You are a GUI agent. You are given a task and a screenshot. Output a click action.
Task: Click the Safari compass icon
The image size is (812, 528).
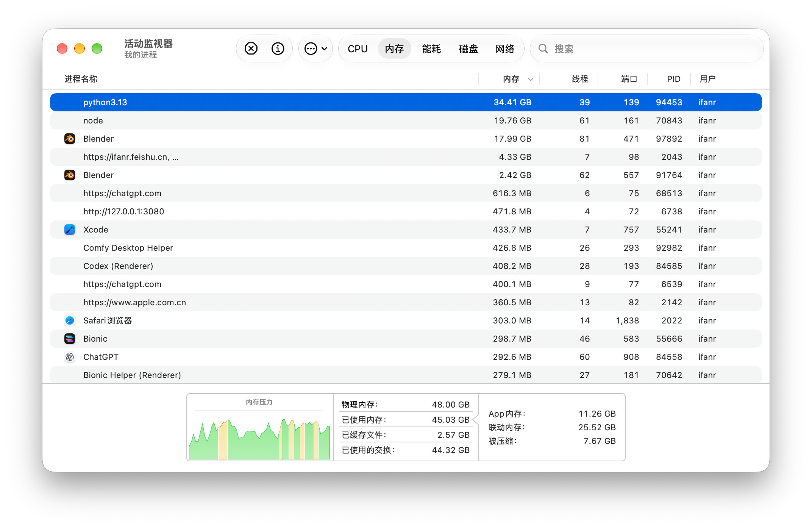tap(70, 320)
